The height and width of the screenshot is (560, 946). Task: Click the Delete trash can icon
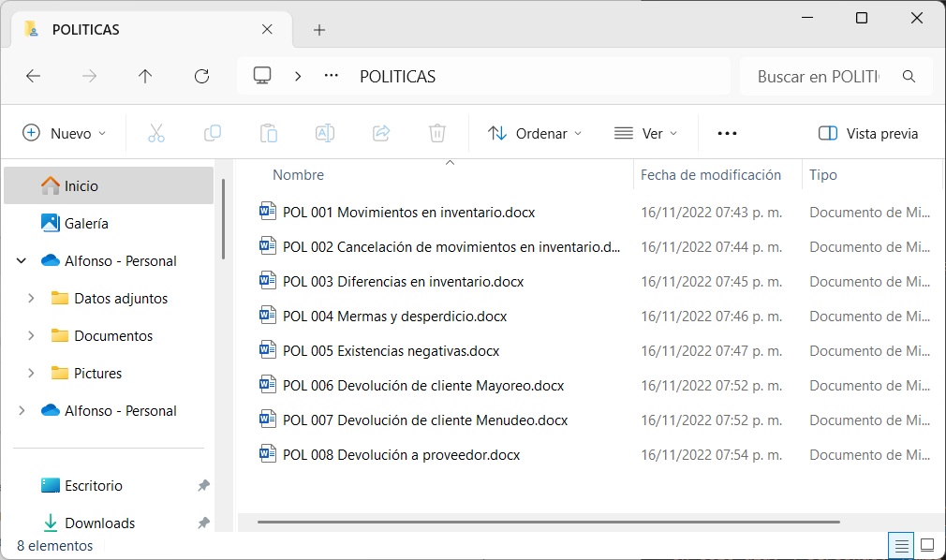pyautogui.click(x=437, y=134)
